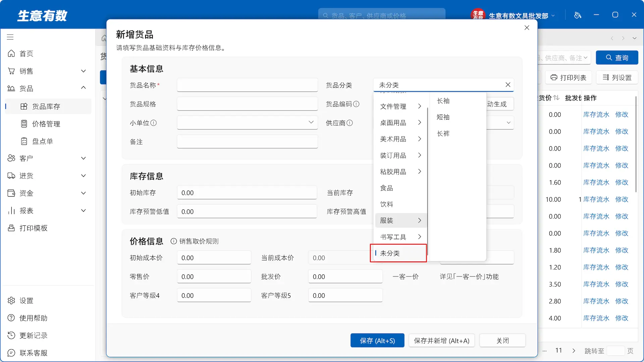
Task: Click the 销售 shopping cart icon
Action: point(11,71)
